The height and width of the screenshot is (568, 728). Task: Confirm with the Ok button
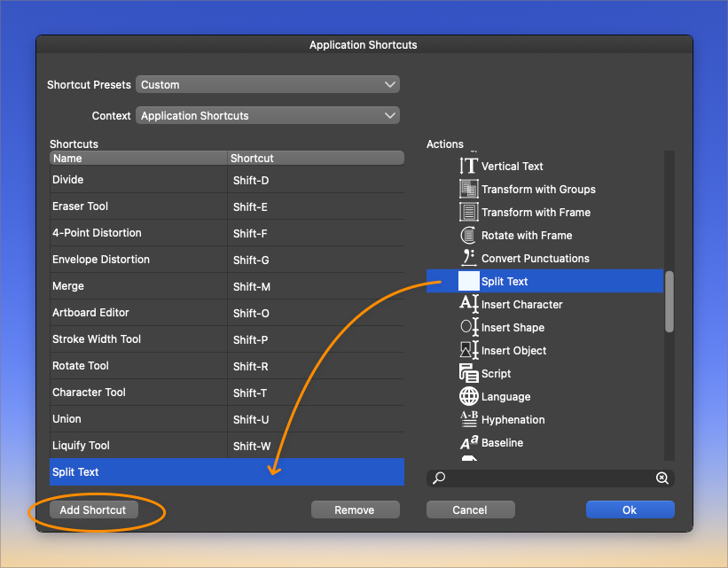[630, 510]
